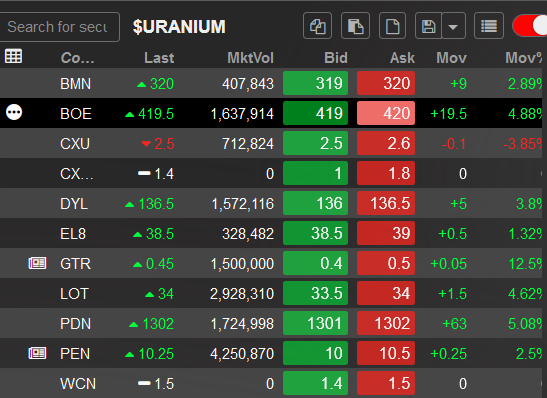Select the CXU security code
This screenshot has width=547, height=398.
click(x=75, y=144)
